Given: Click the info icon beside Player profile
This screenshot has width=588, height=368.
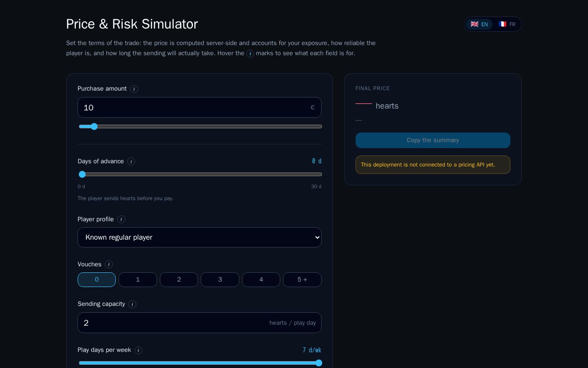Looking at the screenshot, I should pos(121,219).
